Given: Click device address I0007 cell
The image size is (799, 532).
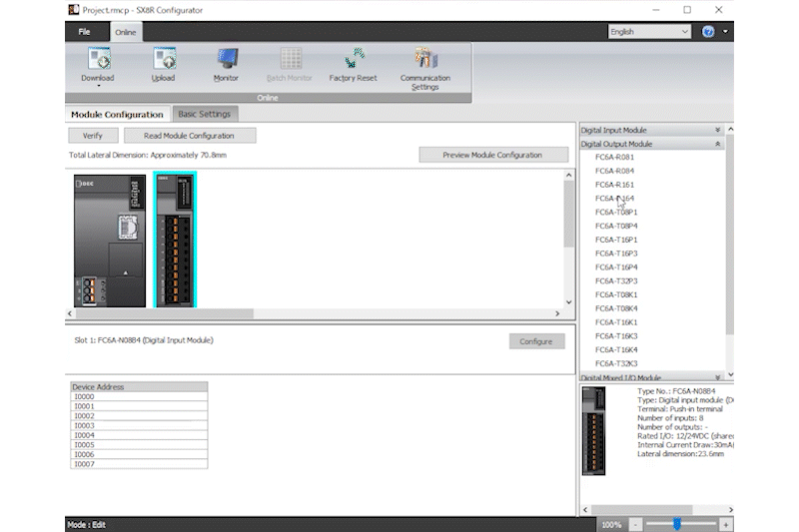Looking at the screenshot, I should (x=139, y=464).
